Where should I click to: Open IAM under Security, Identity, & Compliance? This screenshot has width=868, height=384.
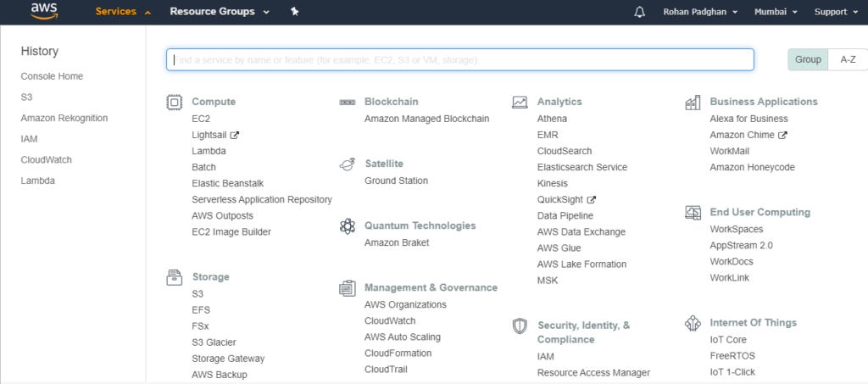tap(546, 357)
